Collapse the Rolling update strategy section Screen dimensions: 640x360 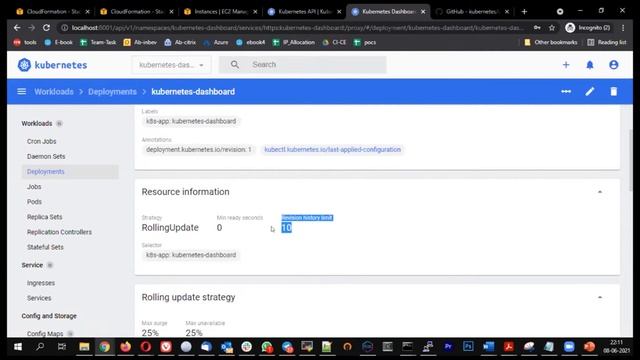tap(600, 298)
